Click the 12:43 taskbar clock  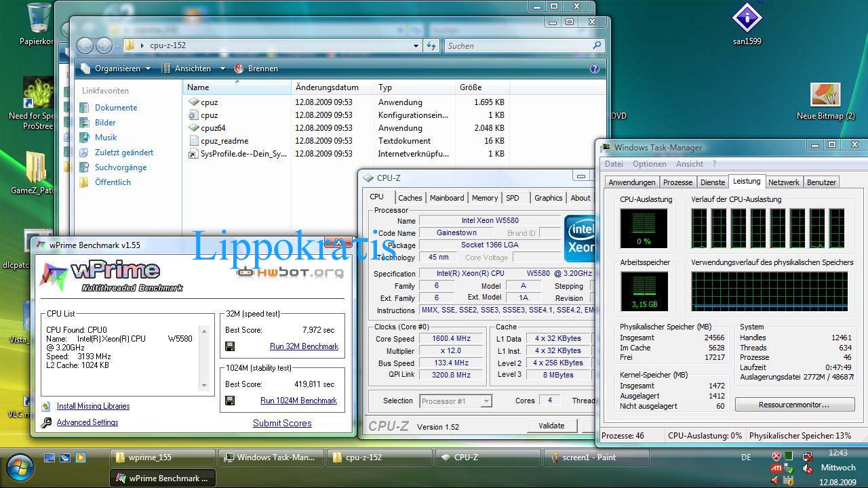[x=837, y=453]
